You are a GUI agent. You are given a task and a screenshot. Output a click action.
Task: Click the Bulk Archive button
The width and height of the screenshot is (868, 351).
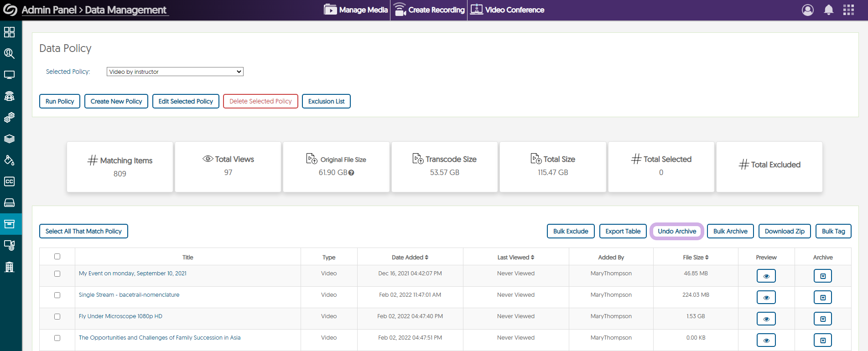tap(730, 231)
